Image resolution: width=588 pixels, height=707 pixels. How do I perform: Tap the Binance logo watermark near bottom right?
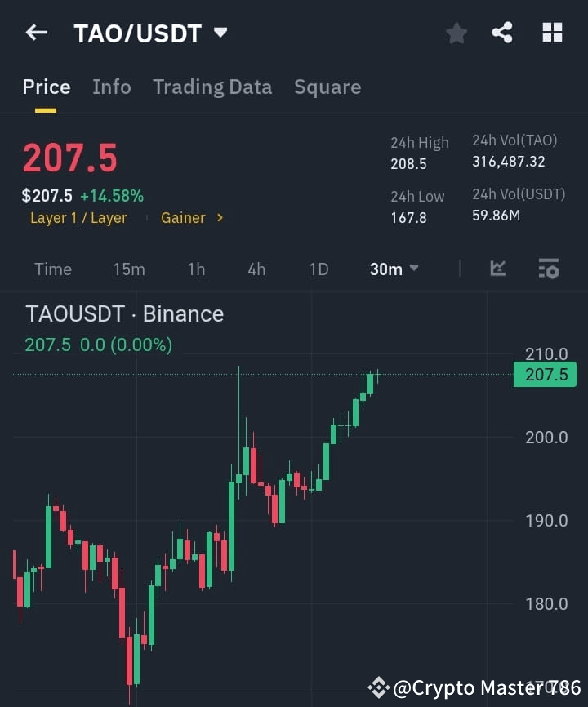pyautogui.click(x=378, y=688)
